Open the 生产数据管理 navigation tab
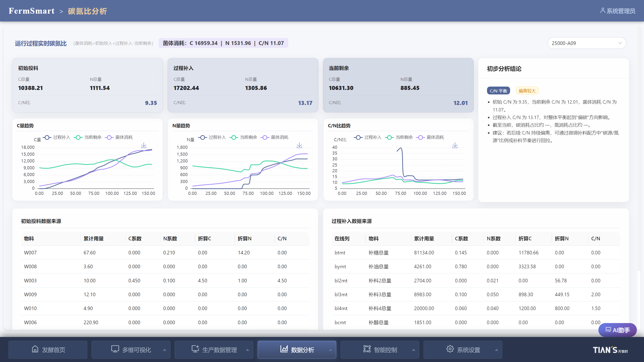The width and height of the screenshot is (644, 362). click(214, 349)
